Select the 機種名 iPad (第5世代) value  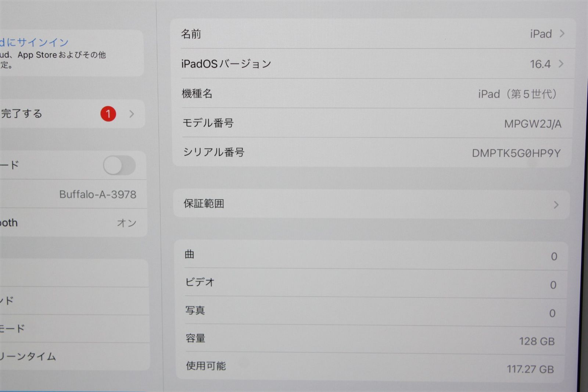[x=518, y=94]
